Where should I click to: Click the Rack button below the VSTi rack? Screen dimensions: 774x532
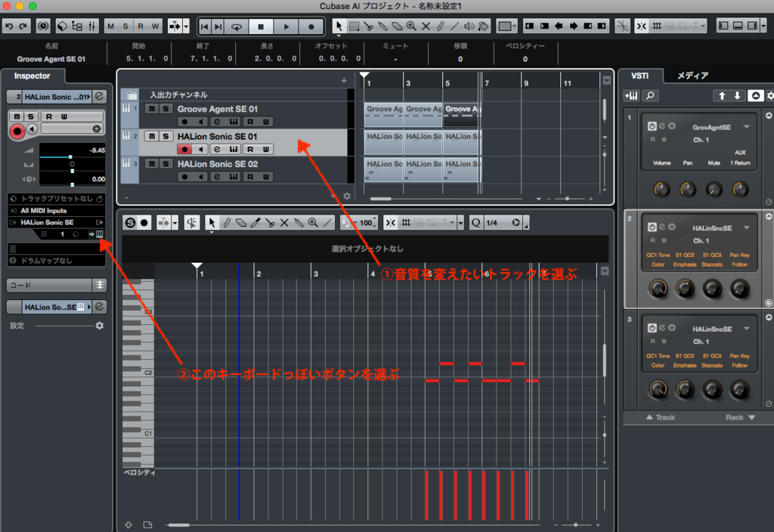click(740, 417)
